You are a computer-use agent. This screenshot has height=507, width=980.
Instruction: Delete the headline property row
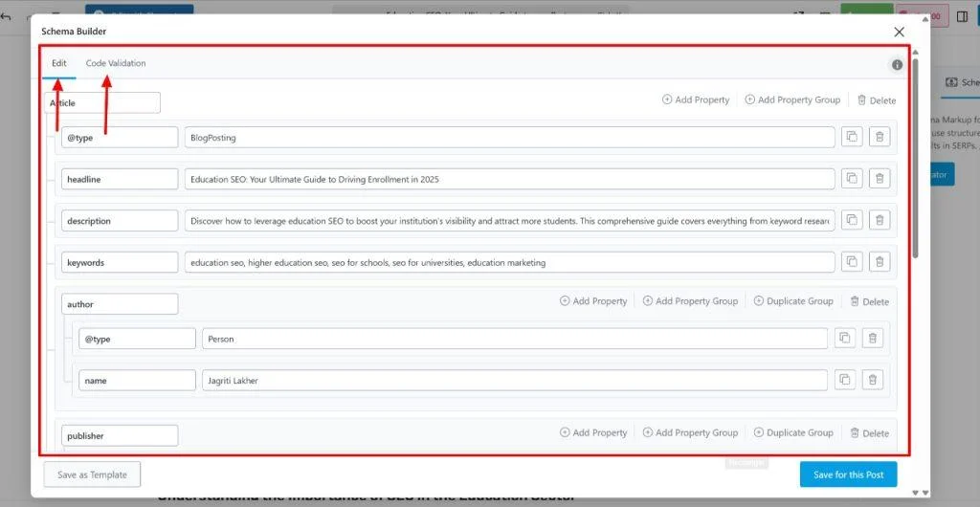tap(880, 179)
